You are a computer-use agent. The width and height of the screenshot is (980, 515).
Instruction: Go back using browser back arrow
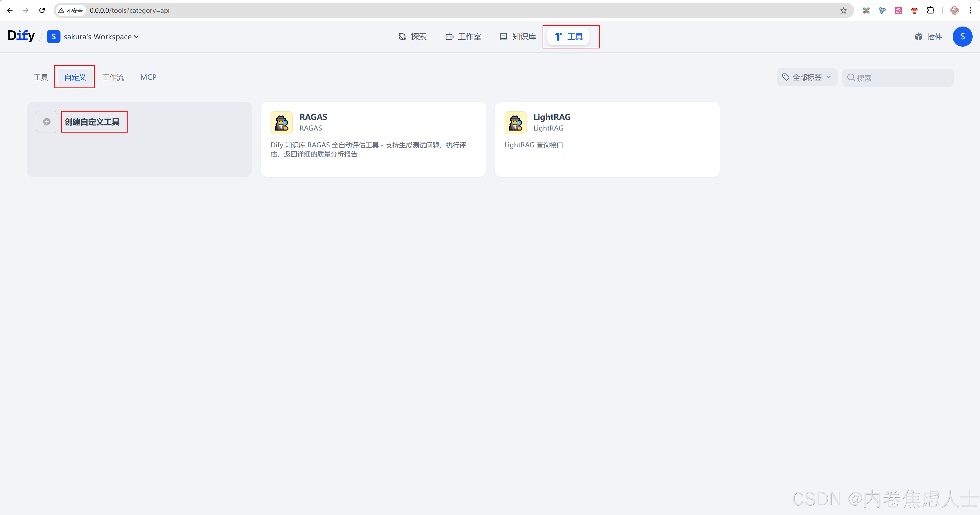[10, 10]
